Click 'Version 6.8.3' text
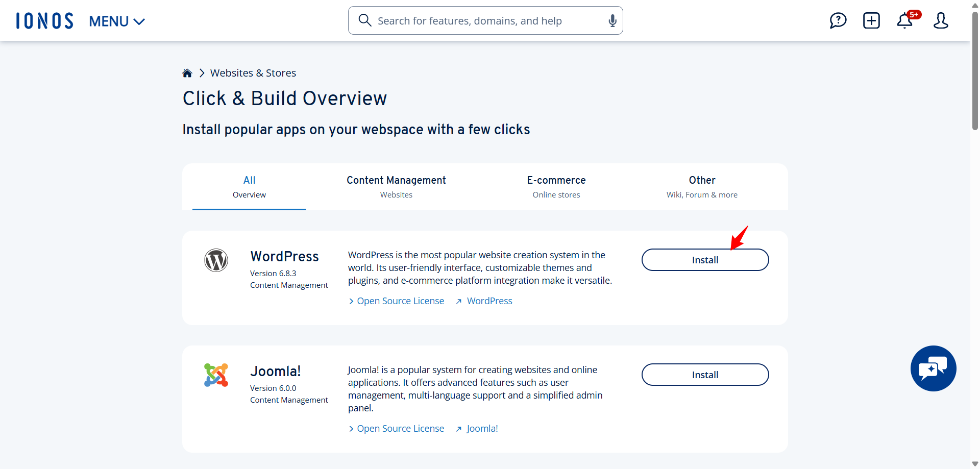Viewport: 980px width, 469px height. coord(273,274)
